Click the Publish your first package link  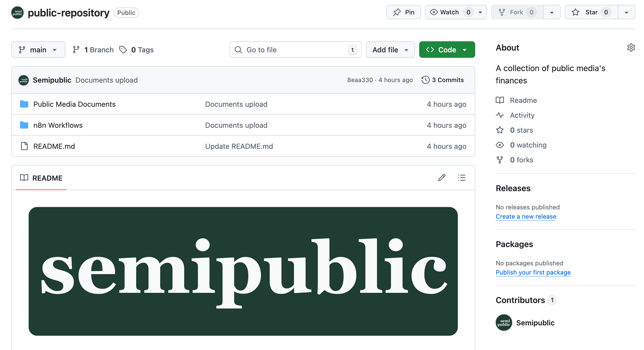tap(533, 272)
